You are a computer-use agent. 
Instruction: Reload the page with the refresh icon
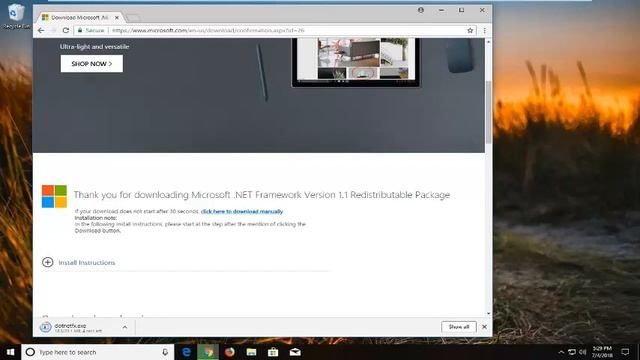[x=66, y=30]
